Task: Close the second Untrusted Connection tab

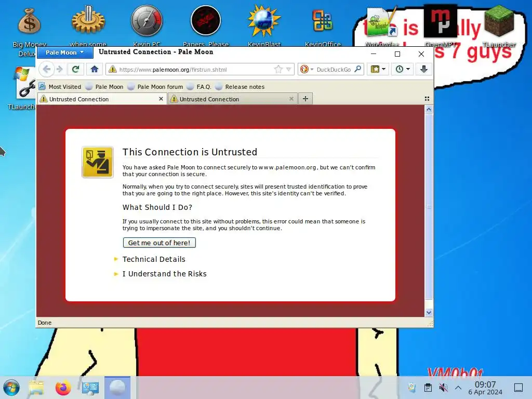Action: click(291, 99)
